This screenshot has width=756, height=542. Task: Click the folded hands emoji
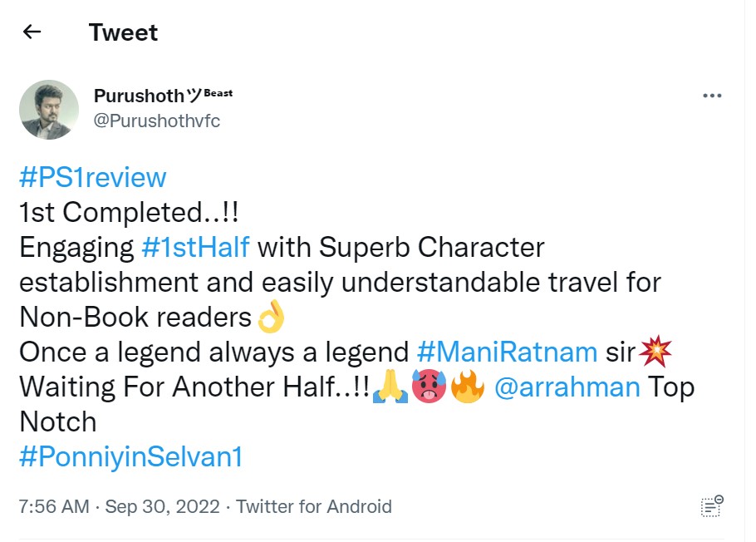click(x=389, y=387)
